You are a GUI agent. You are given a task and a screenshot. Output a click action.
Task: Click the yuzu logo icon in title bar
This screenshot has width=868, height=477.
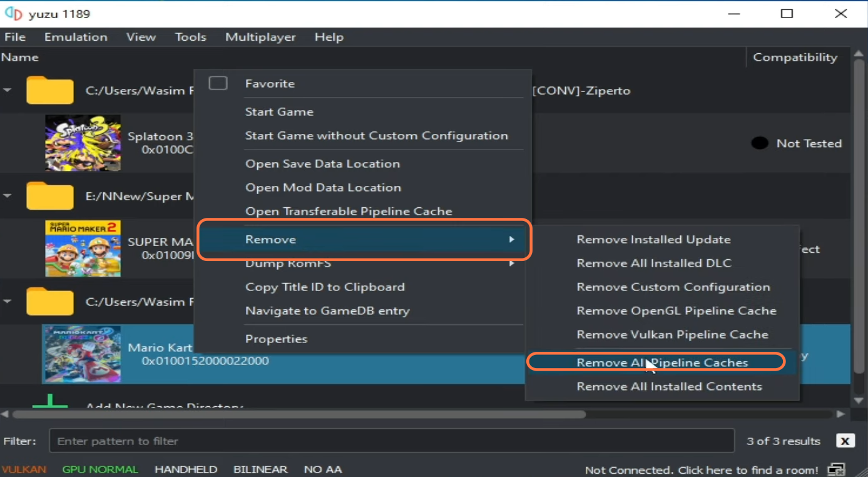13,14
